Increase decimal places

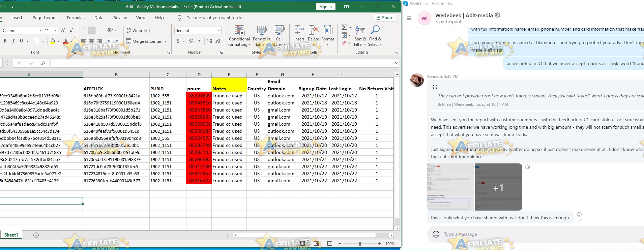tap(209, 41)
